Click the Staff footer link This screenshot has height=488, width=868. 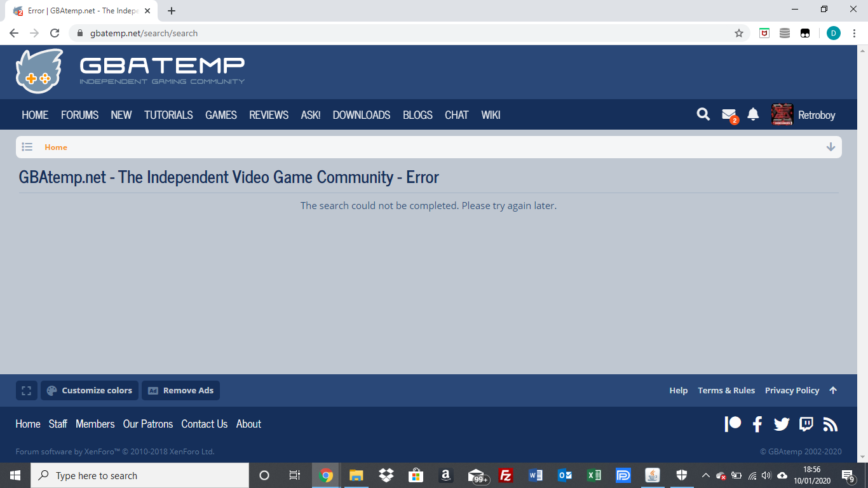point(58,424)
